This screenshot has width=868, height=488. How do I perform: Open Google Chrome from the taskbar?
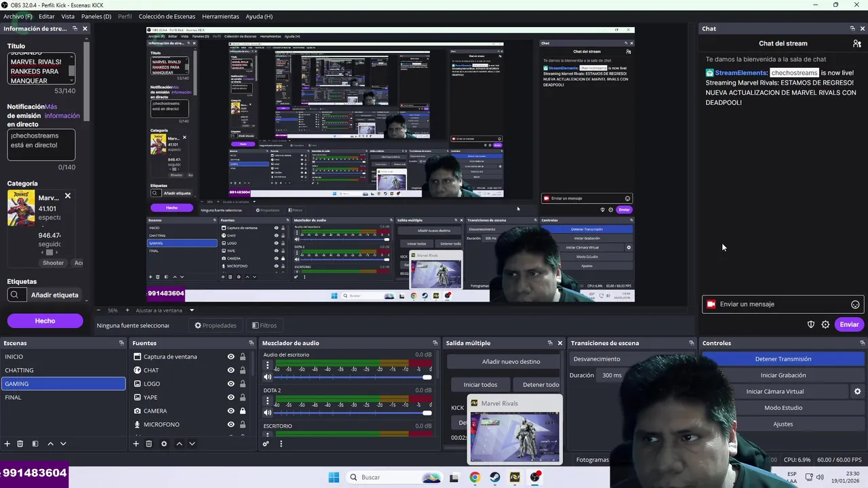(475, 477)
